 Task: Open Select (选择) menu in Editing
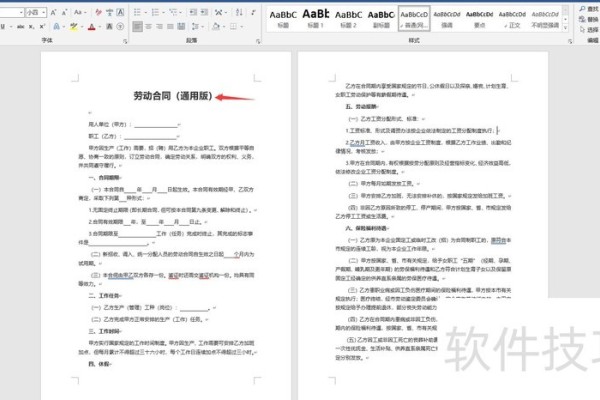pos(589,29)
